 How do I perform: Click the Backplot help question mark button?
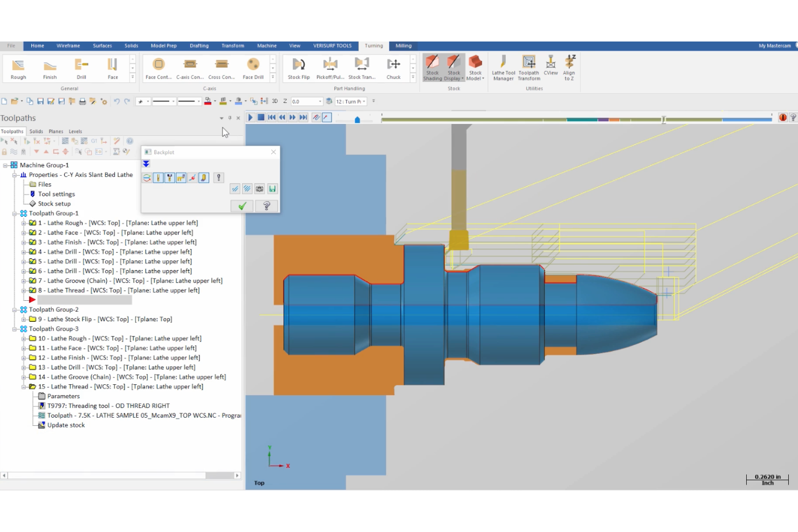click(x=266, y=206)
